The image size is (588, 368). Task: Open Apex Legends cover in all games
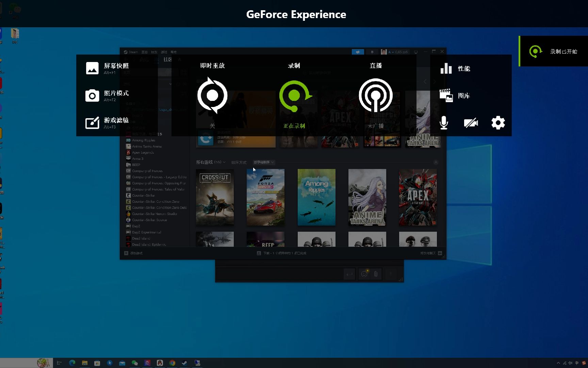(418, 197)
